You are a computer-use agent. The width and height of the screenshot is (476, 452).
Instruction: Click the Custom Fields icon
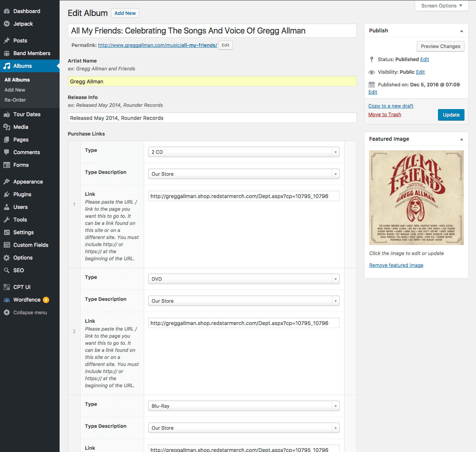pos(7,245)
